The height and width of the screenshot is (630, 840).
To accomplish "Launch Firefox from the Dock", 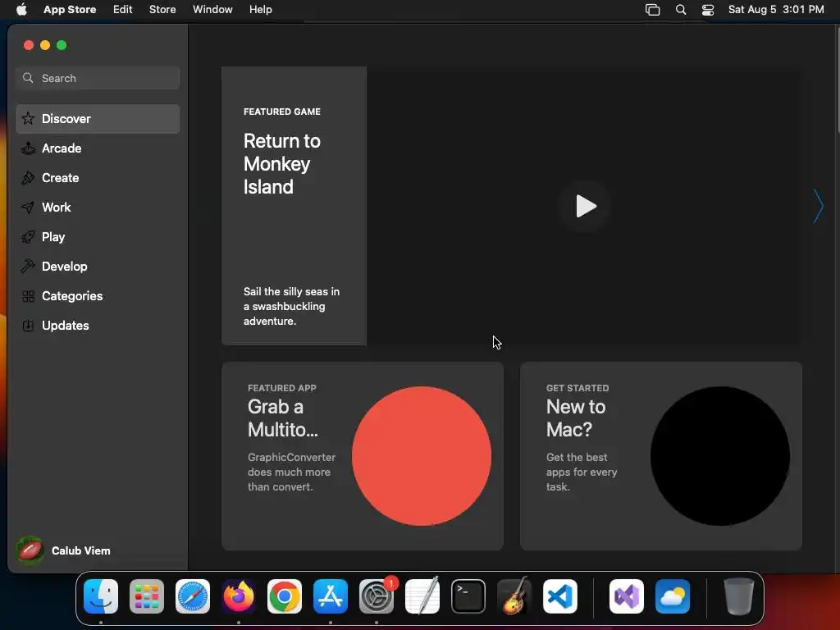I will click(x=239, y=596).
